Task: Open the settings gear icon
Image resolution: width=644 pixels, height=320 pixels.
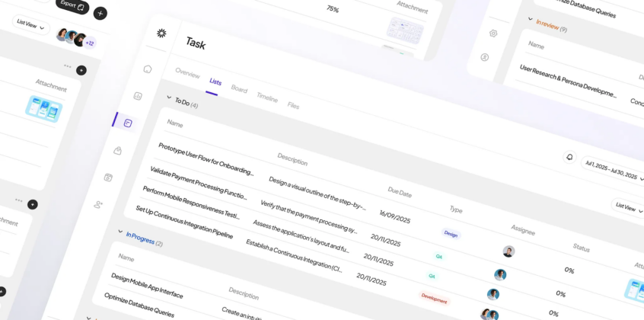Action: [493, 34]
